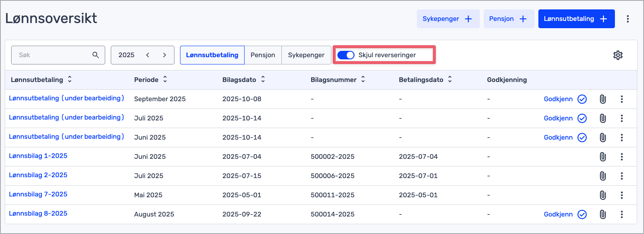Toggle the Skjul reverseringer switch
The image size is (644, 234).
346,55
